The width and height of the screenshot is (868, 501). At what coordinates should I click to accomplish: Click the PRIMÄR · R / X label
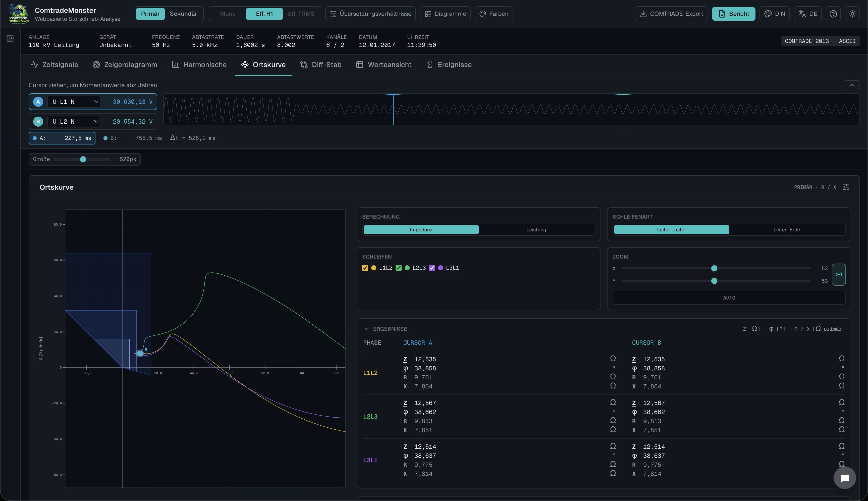[815, 187]
